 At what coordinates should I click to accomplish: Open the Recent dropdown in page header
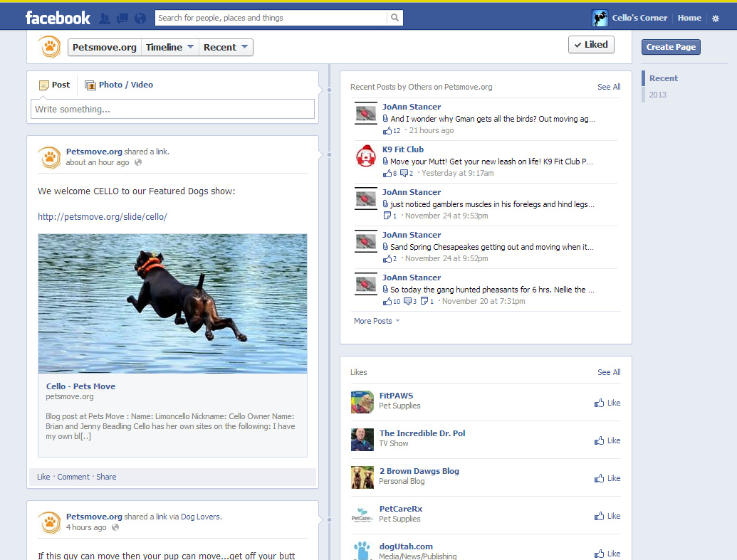[226, 47]
